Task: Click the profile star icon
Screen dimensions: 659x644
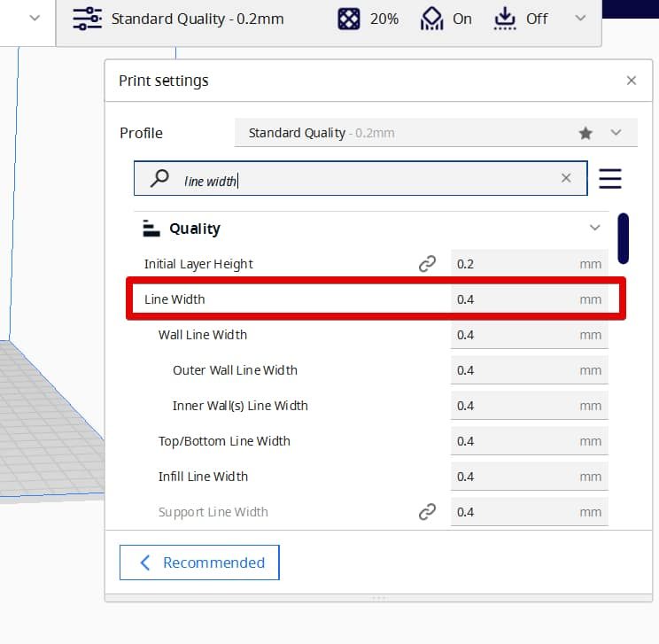Action: click(585, 133)
